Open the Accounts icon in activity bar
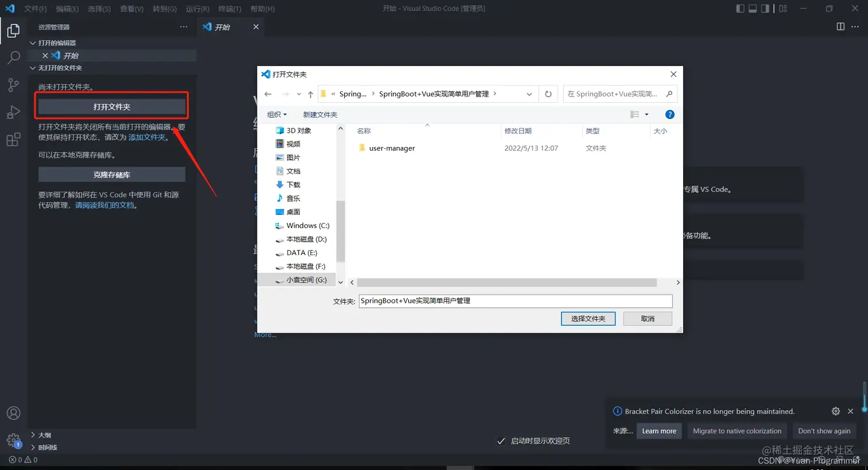Viewport: 868px width, 470px height. coord(13,413)
